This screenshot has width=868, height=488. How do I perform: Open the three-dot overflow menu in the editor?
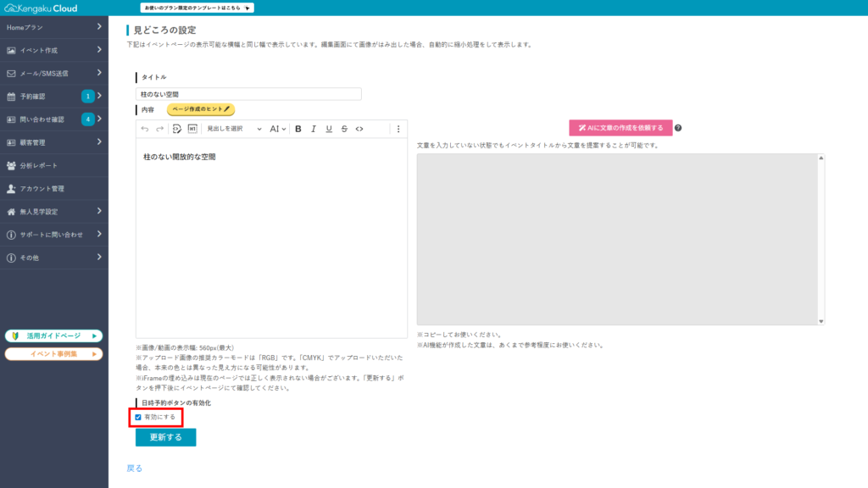click(x=398, y=128)
